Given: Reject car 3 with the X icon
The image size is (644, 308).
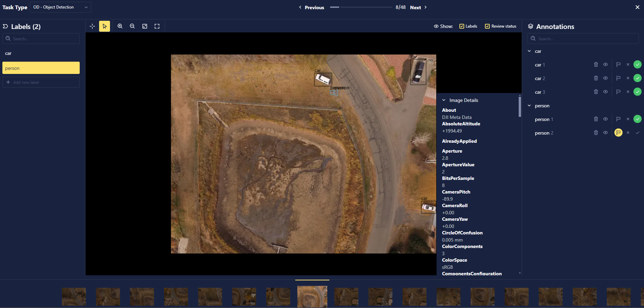Looking at the screenshot, I should click(628, 92).
